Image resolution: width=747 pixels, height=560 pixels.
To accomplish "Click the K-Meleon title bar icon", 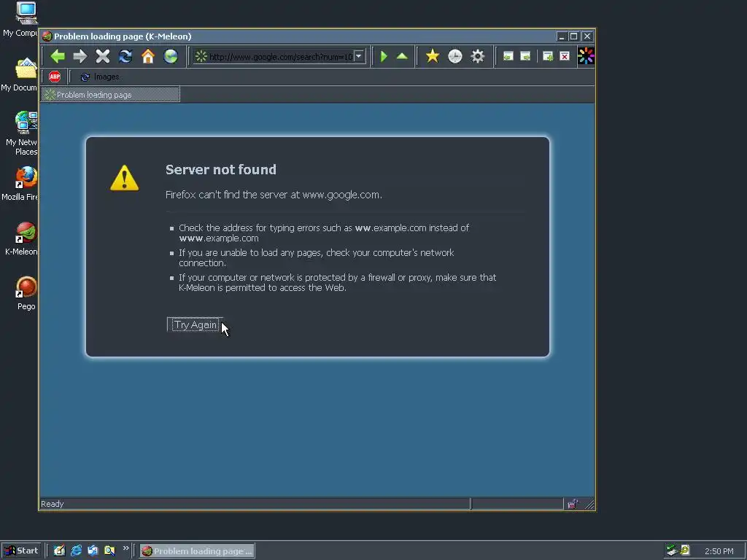I will (x=47, y=36).
